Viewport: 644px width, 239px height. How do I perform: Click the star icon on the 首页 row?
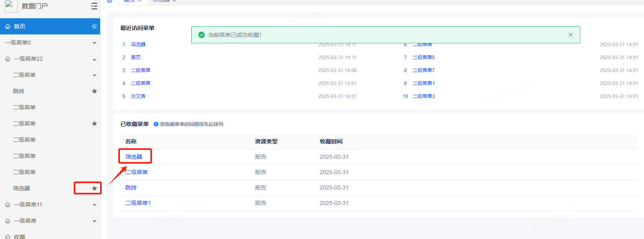coord(94,26)
